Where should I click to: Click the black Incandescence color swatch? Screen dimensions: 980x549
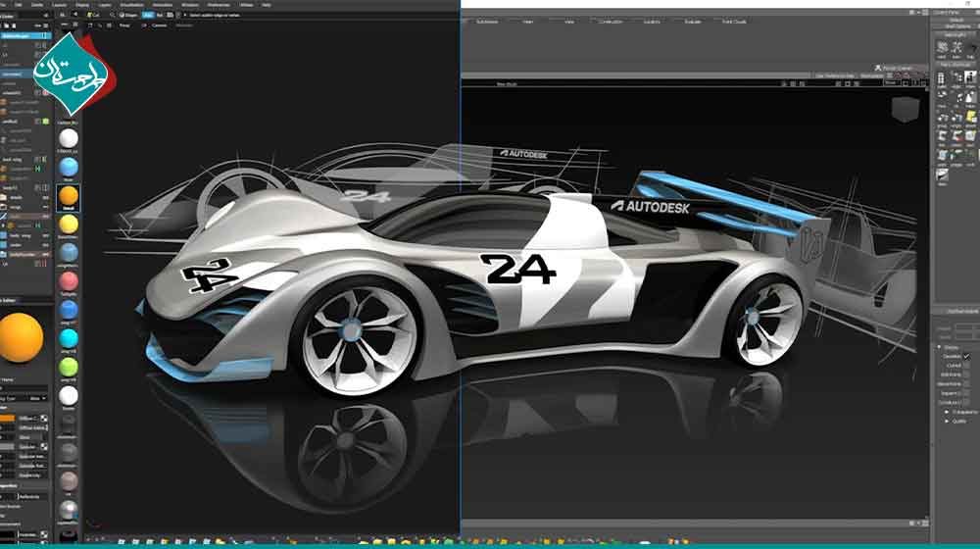pyautogui.click(x=7, y=534)
